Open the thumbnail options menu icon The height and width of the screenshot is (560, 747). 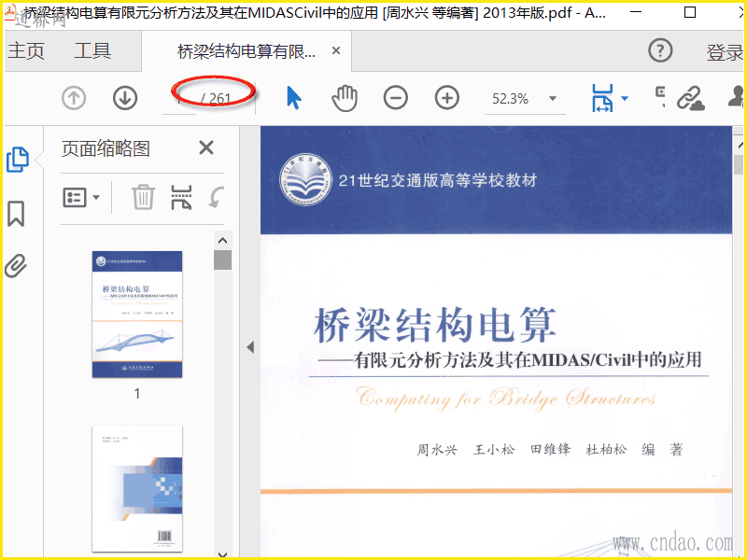click(81, 197)
